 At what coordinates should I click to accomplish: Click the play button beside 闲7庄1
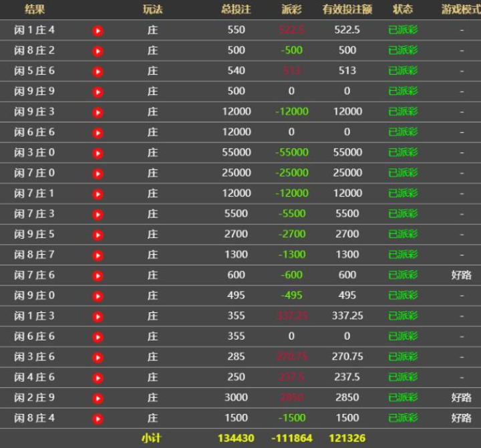pos(98,194)
